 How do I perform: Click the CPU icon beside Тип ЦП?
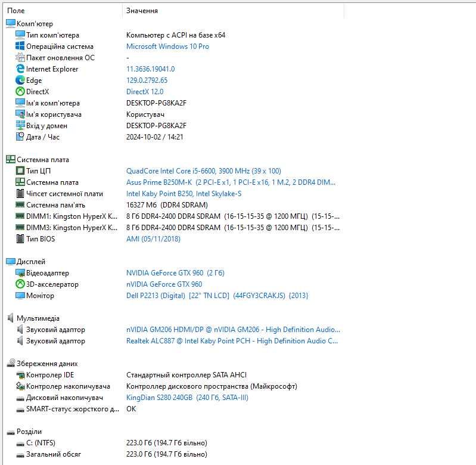[x=20, y=170]
